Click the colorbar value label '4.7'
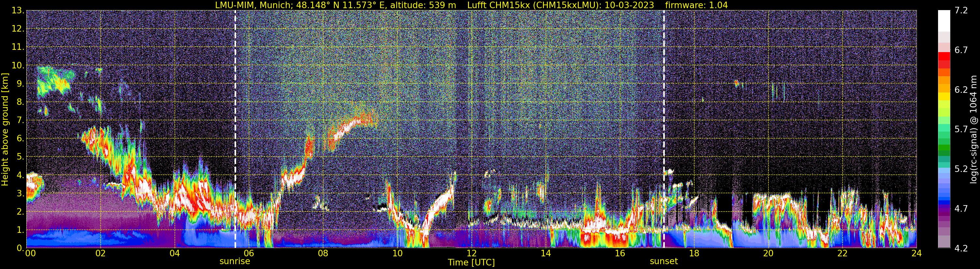Image resolution: width=980 pixels, height=269 pixels. coord(961,209)
